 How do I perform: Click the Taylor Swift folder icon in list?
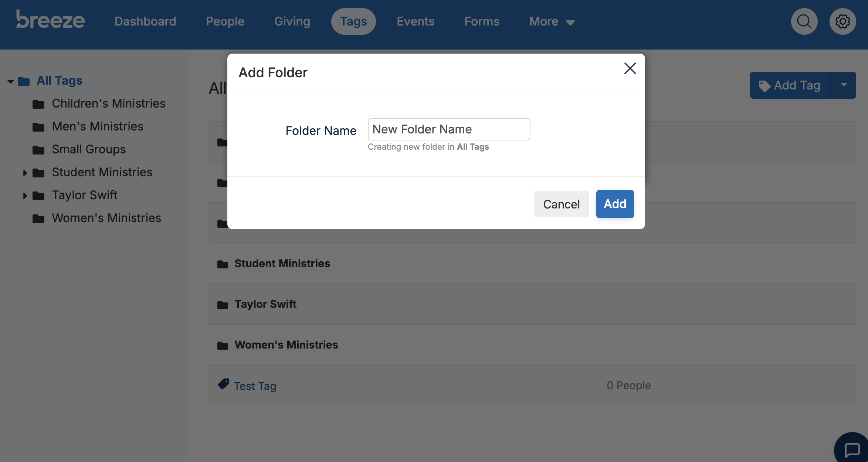[x=223, y=305]
